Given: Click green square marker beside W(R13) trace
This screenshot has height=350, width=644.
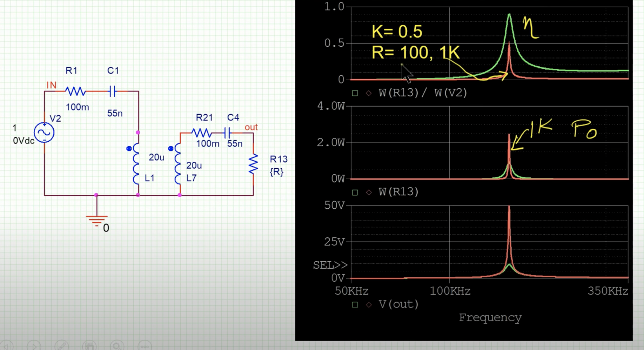Looking at the screenshot, I should [355, 192].
